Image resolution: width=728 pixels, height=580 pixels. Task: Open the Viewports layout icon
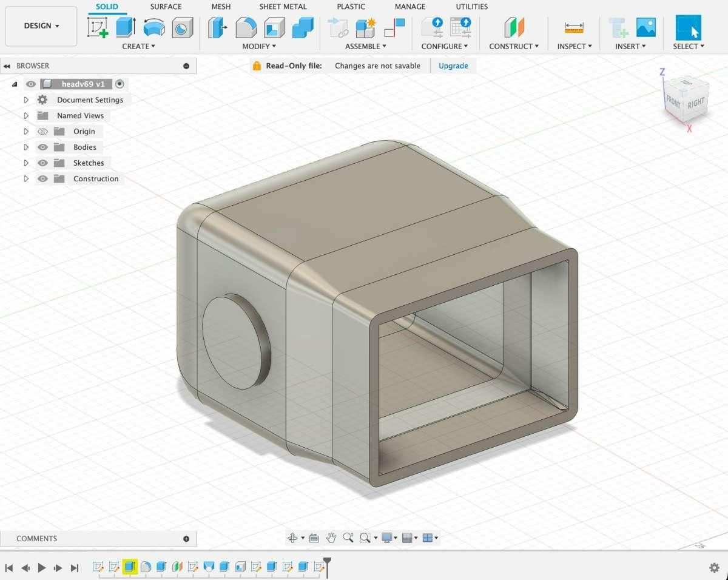click(x=428, y=538)
